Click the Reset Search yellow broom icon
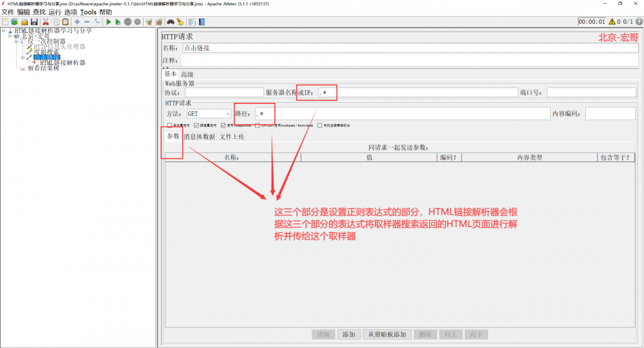Image resolution: width=644 pixels, height=348 pixels. pos(180,22)
